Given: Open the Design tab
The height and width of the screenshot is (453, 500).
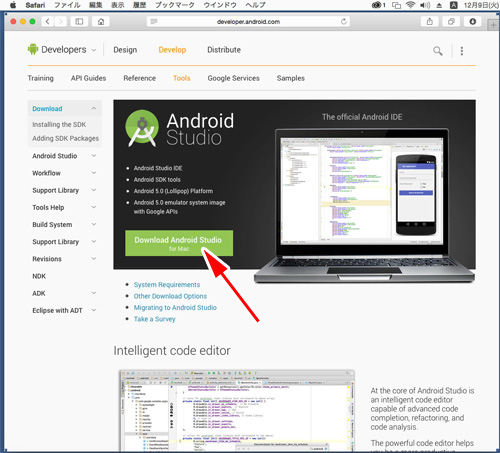Looking at the screenshot, I should pyautogui.click(x=125, y=50).
